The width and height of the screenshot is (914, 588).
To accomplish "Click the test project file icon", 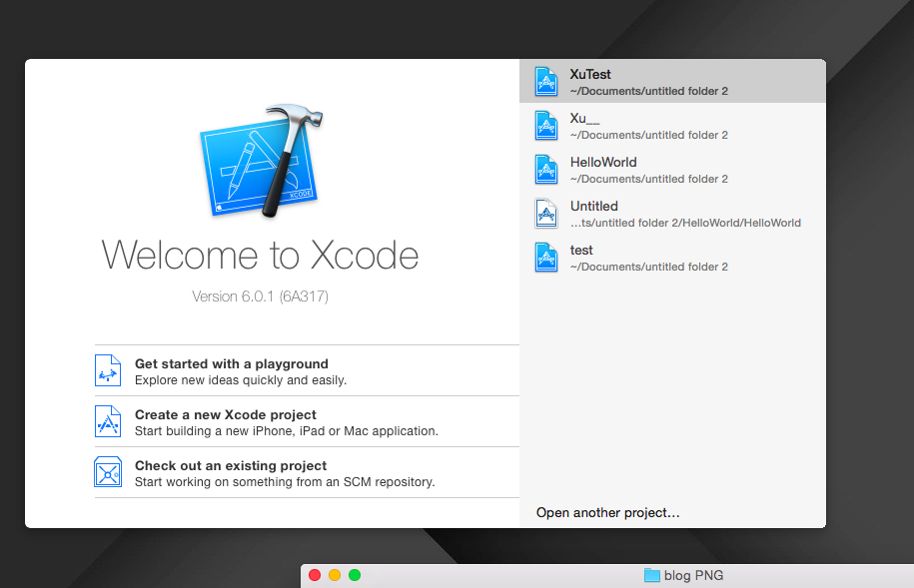I will 546,257.
